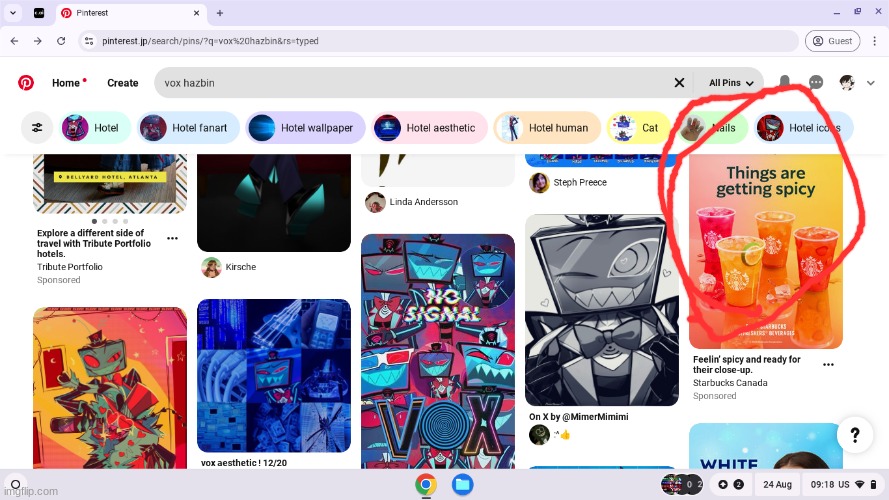This screenshot has width=889, height=500.
Task: Clear the search with the X icon
Action: coord(679,83)
